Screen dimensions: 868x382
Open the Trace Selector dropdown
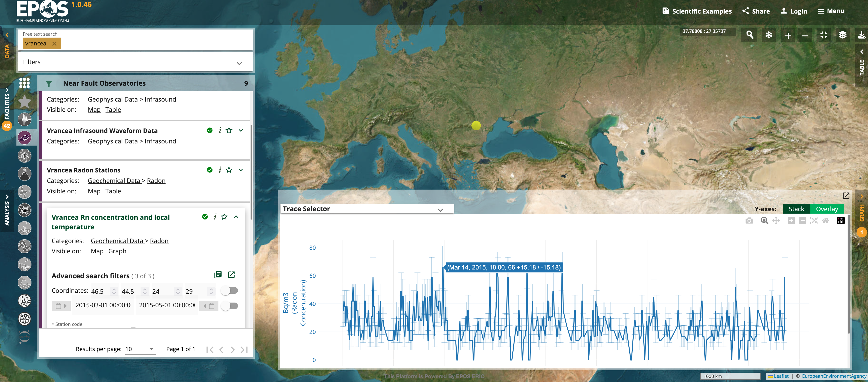pyautogui.click(x=440, y=210)
